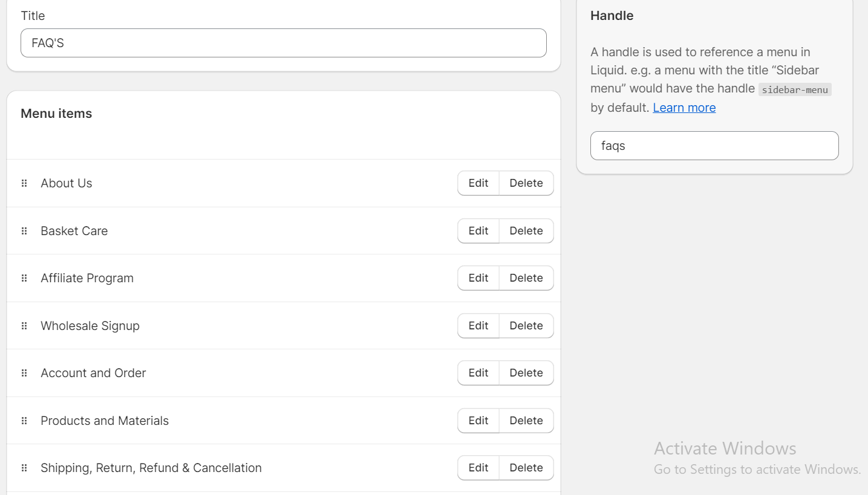Edit the Affiliate Program menu item
Screen dimensions: 868x495
(x=478, y=278)
